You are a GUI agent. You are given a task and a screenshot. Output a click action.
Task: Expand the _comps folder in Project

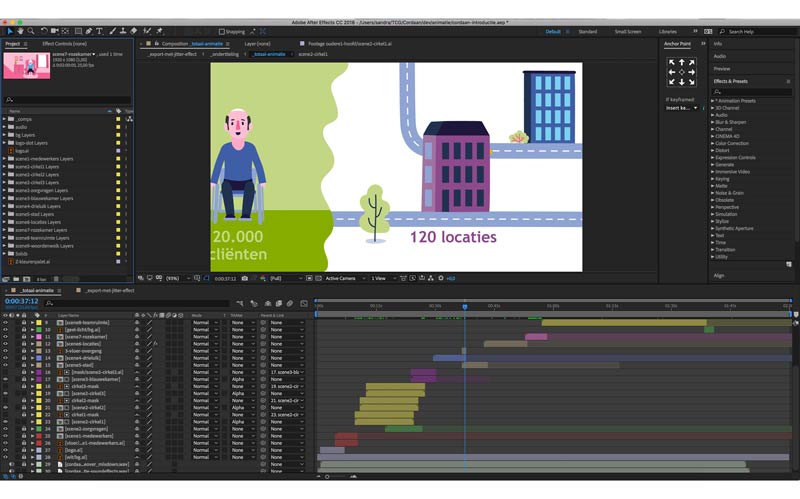(x=5, y=119)
